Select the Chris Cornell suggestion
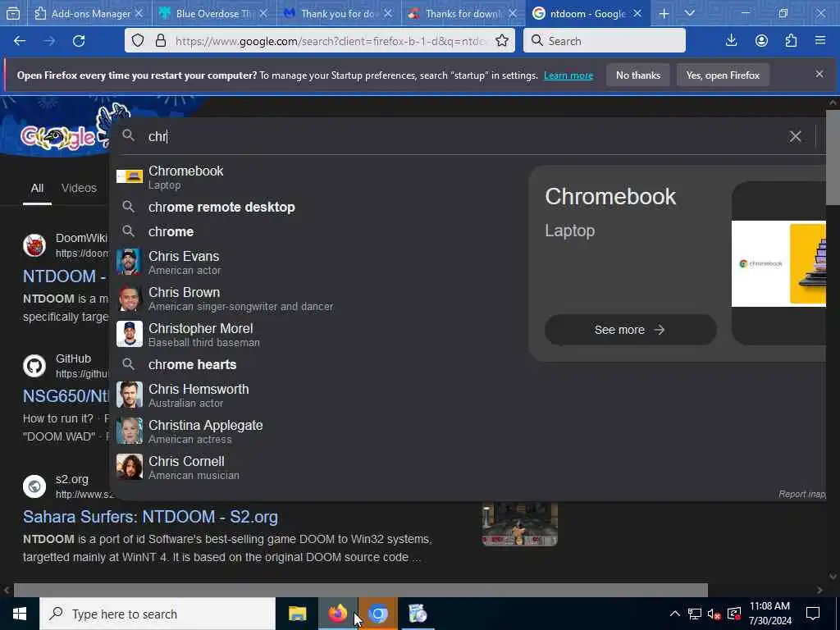The width and height of the screenshot is (840, 630). (317, 467)
